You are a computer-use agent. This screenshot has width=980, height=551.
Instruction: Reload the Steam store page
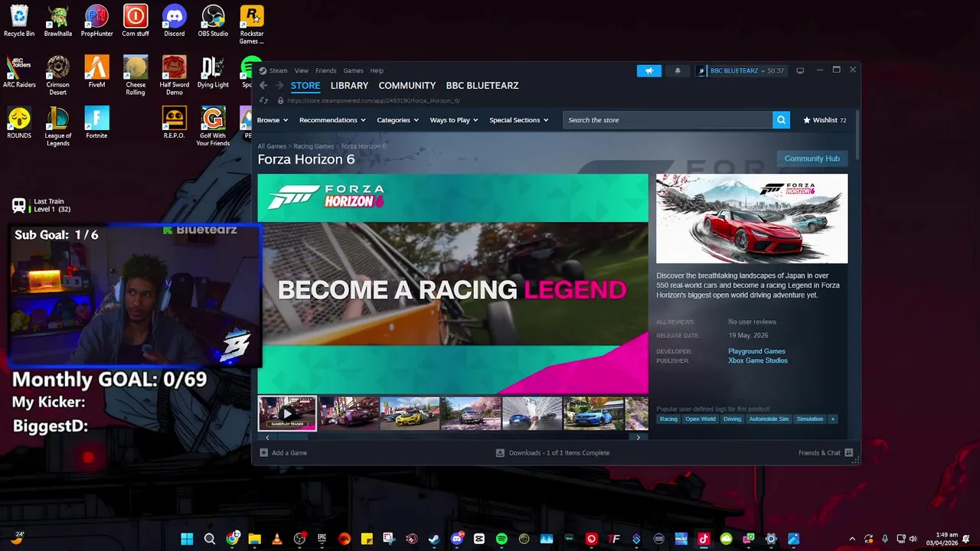(x=264, y=100)
